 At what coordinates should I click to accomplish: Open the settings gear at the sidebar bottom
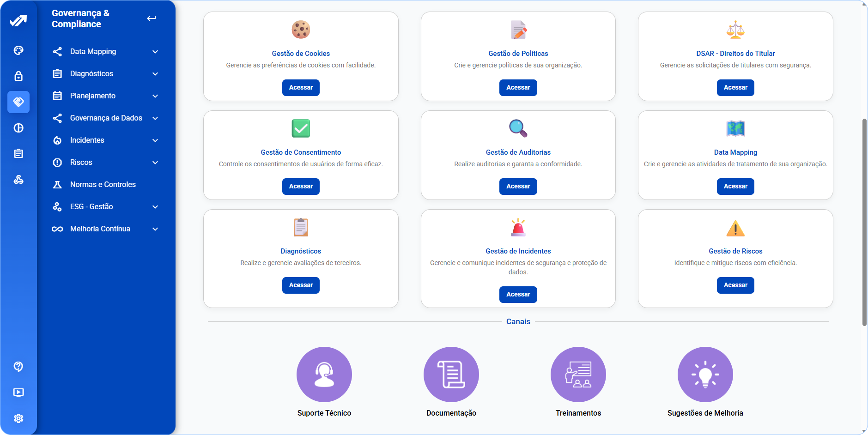click(18, 418)
